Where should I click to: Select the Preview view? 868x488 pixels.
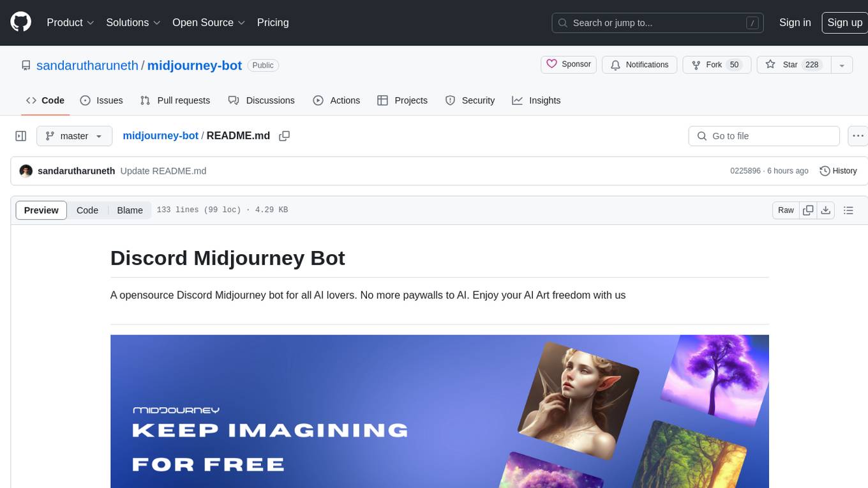pyautogui.click(x=41, y=210)
